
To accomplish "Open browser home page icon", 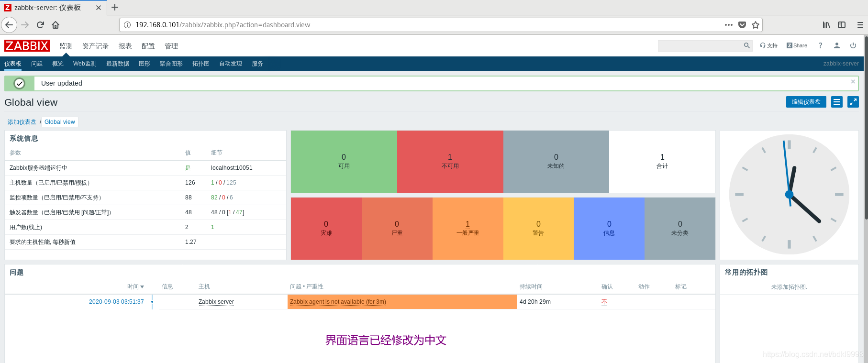I will 56,25.
